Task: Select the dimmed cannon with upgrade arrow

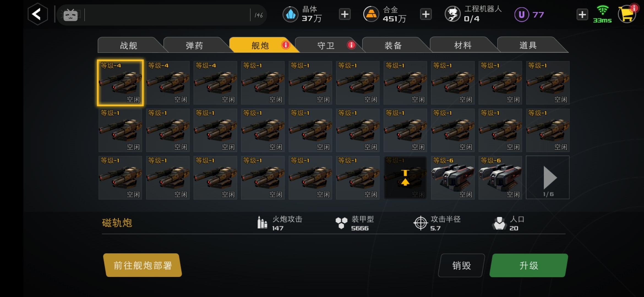Action: (x=405, y=177)
